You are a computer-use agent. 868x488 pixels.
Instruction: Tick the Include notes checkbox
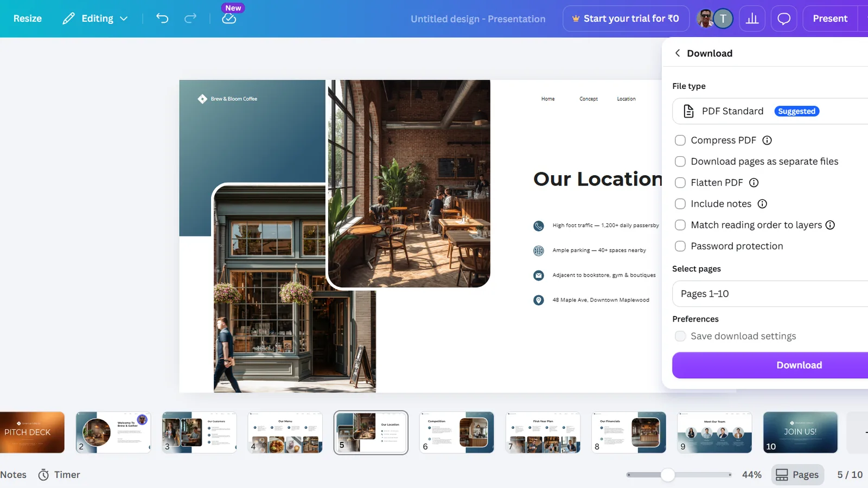click(680, 204)
